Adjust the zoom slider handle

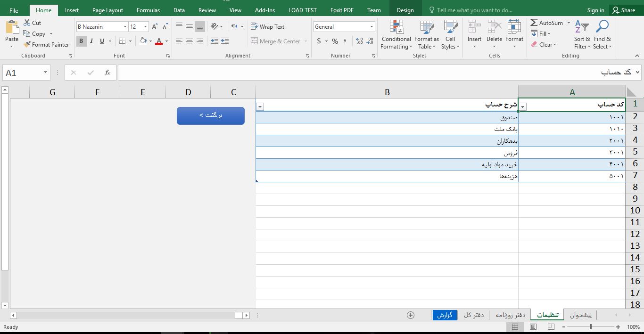[591, 326]
